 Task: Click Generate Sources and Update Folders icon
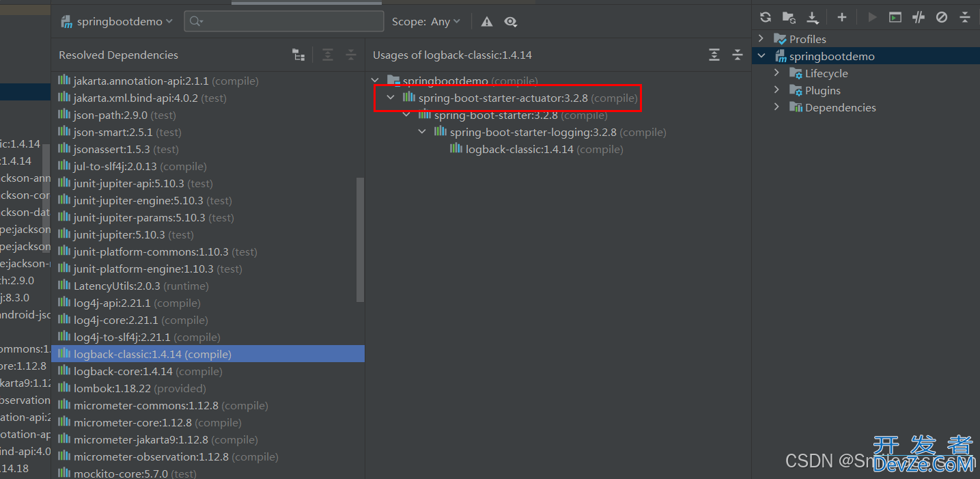point(789,18)
